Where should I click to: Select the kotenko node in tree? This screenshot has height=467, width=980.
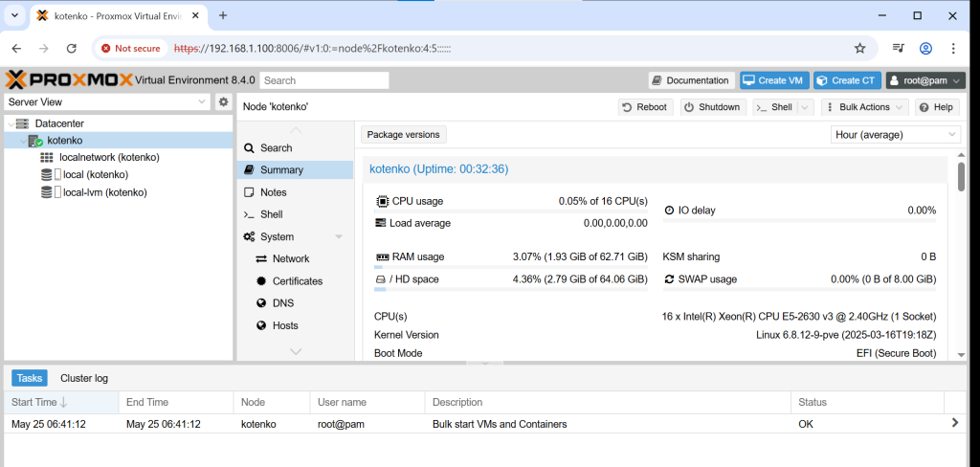point(64,141)
